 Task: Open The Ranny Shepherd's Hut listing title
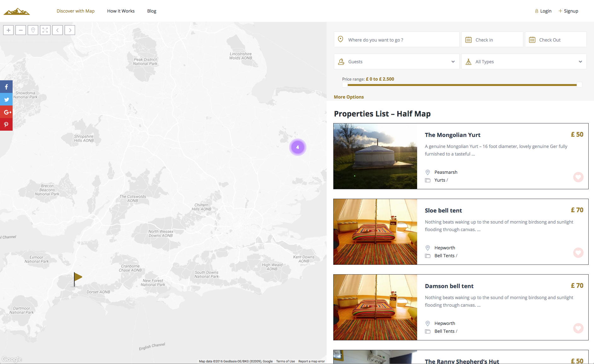[x=462, y=361]
